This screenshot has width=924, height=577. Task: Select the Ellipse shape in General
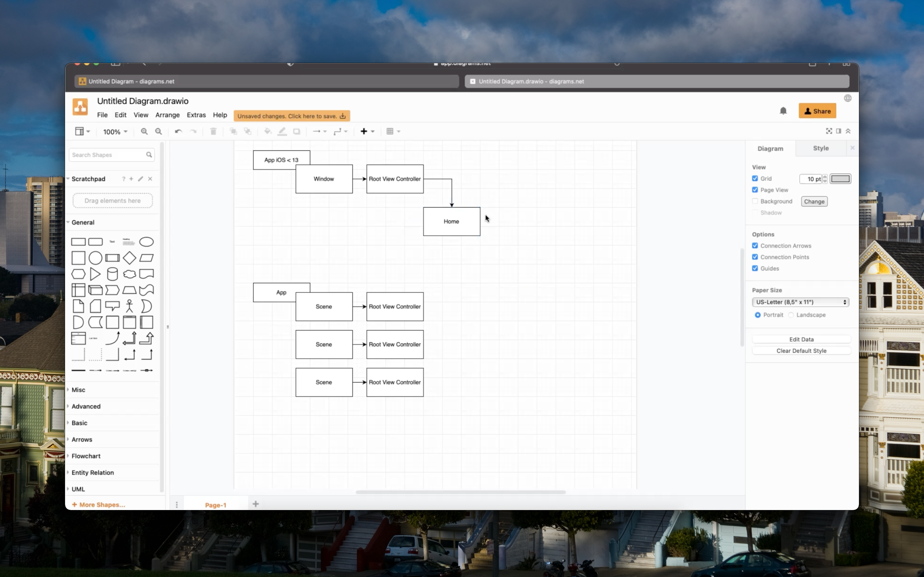(x=147, y=242)
